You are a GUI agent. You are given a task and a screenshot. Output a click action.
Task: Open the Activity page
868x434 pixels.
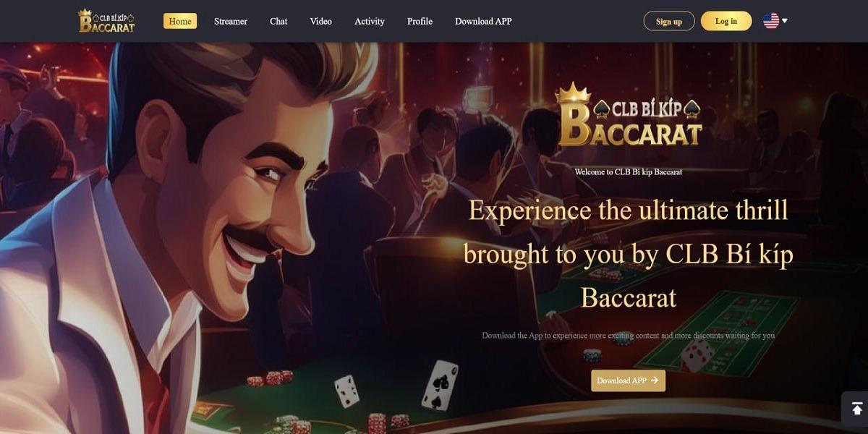[x=370, y=21]
